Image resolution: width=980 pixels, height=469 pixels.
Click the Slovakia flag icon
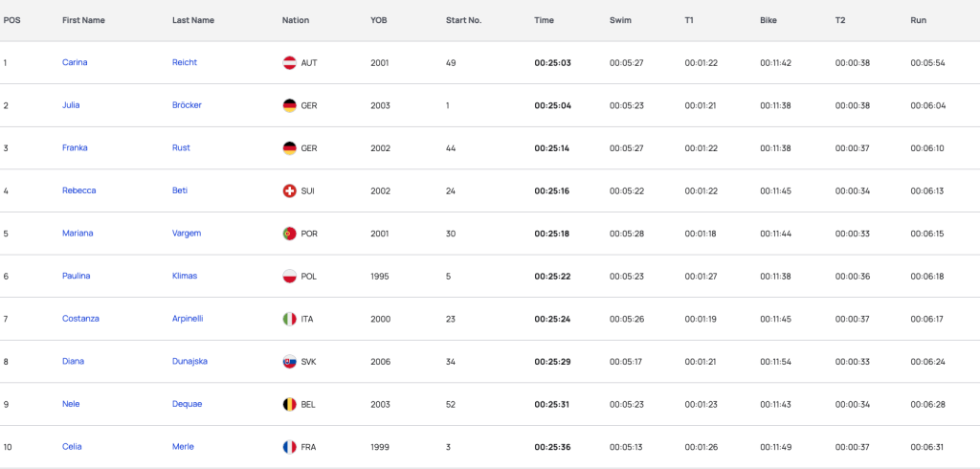pyautogui.click(x=289, y=362)
